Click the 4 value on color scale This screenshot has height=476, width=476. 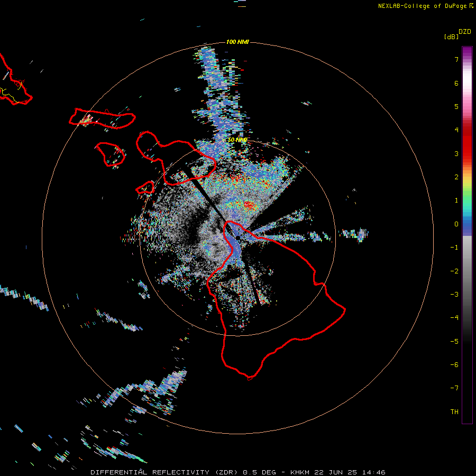456,130
